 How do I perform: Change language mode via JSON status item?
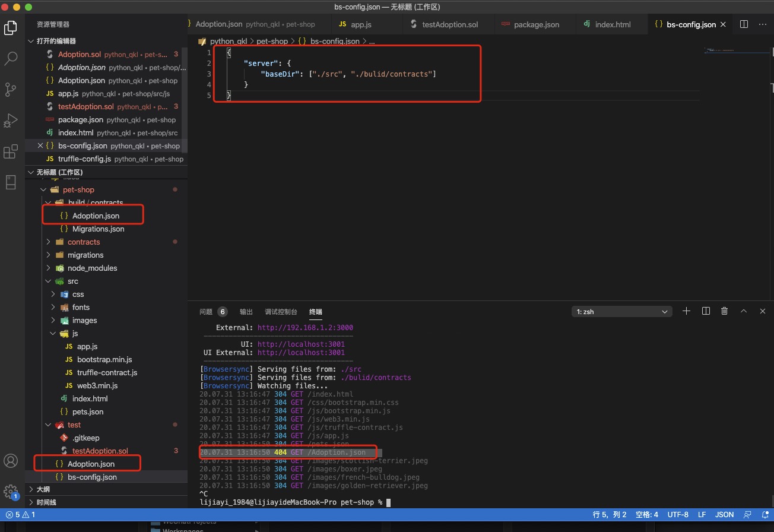(725, 515)
